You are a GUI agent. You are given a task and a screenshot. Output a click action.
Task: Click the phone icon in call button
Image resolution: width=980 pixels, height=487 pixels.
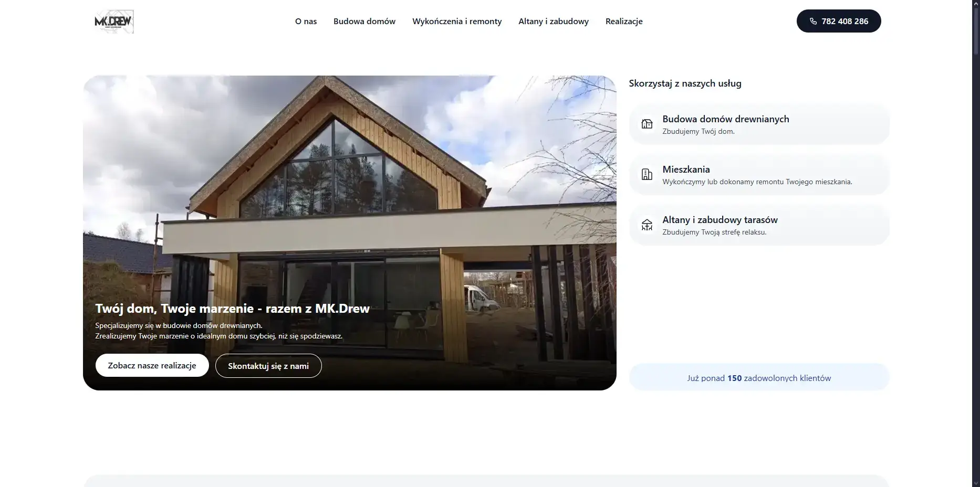(813, 22)
